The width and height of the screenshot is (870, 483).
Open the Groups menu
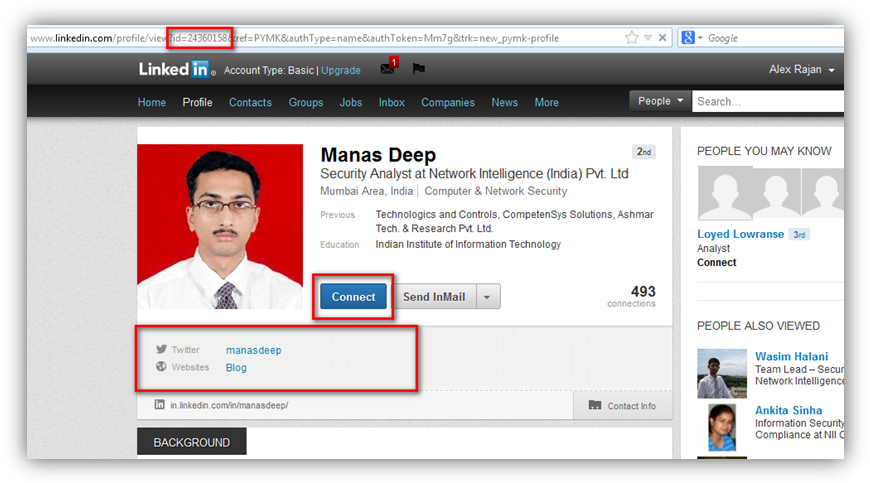(306, 103)
